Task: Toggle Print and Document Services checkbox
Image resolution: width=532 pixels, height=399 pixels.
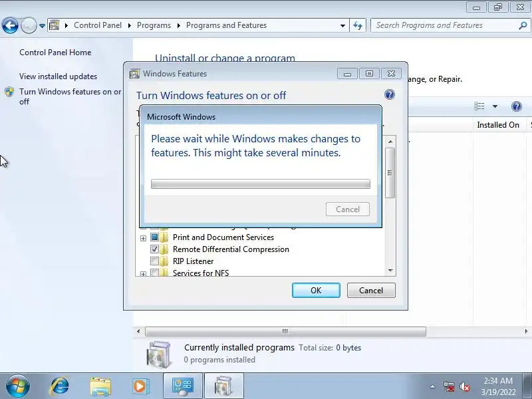Action: click(154, 237)
